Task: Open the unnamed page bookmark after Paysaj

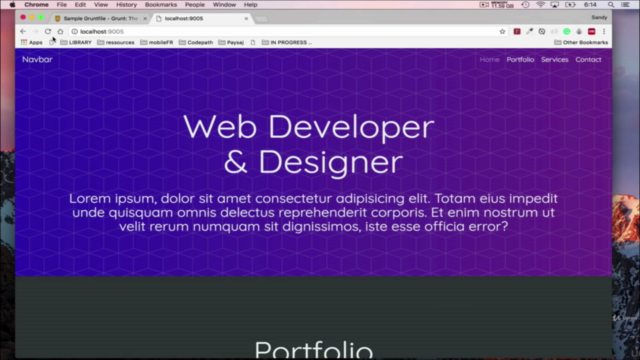Action: [253, 42]
